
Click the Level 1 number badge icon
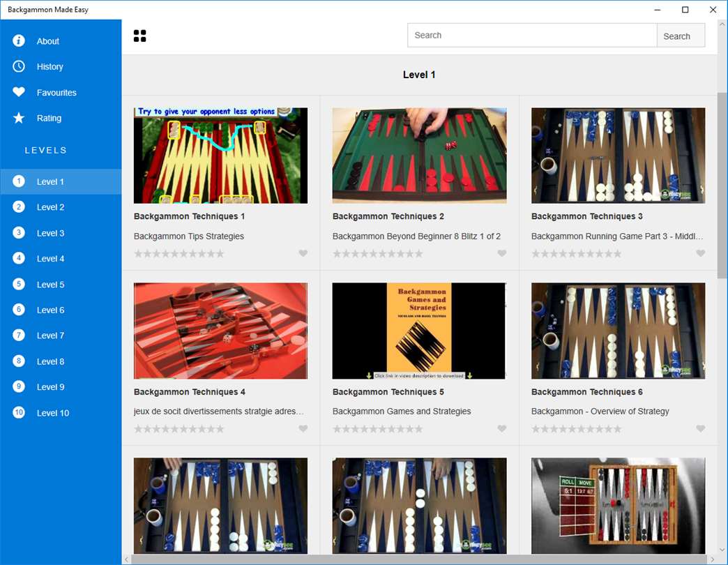coord(19,181)
